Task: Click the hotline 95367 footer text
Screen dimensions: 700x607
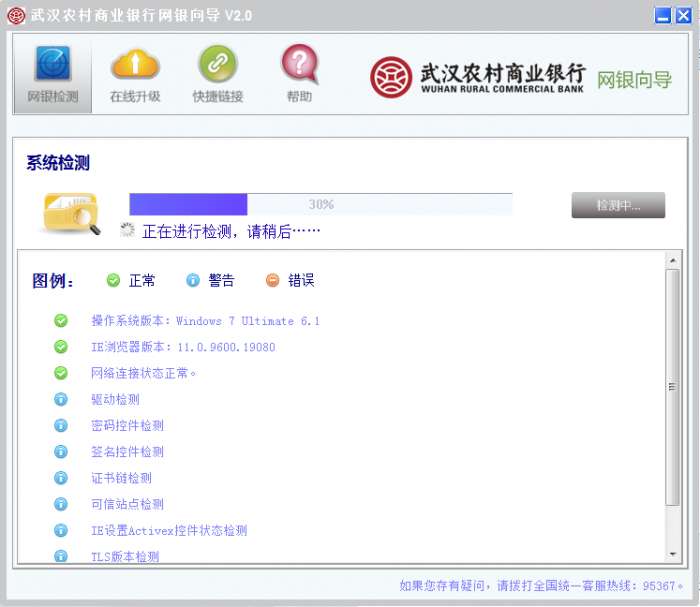Action: (x=541, y=586)
